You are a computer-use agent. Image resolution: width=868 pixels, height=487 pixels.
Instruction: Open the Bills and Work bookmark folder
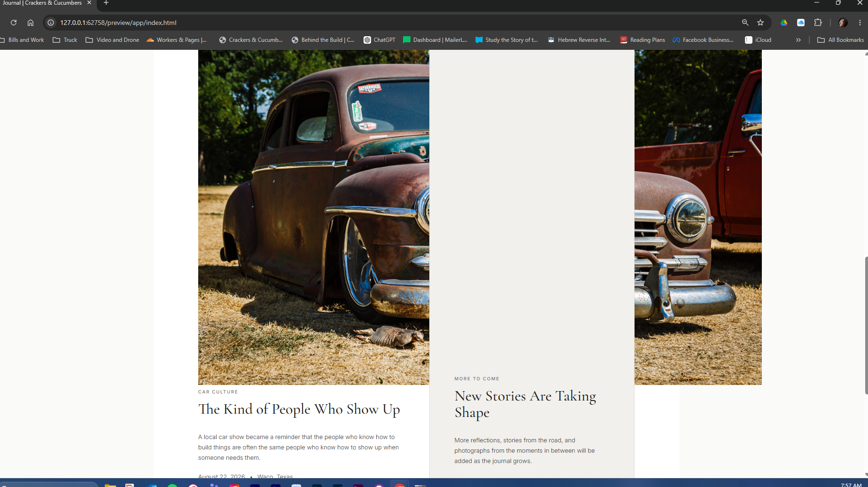23,40
